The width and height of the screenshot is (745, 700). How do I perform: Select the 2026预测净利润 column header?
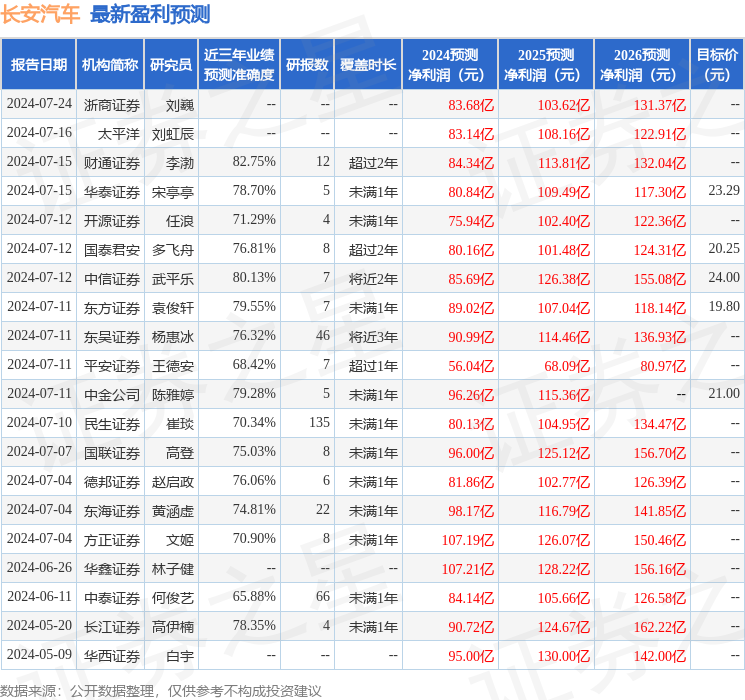tap(642, 65)
